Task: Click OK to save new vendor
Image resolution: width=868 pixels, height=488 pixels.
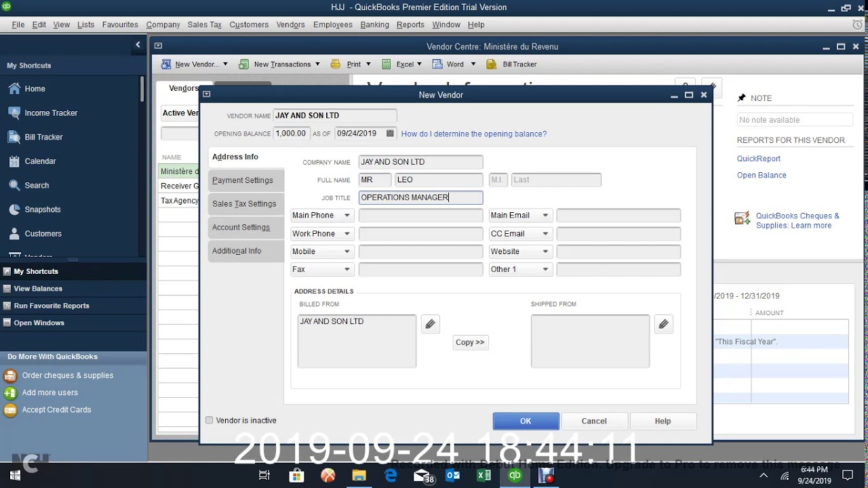Action: pyautogui.click(x=526, y=421)
